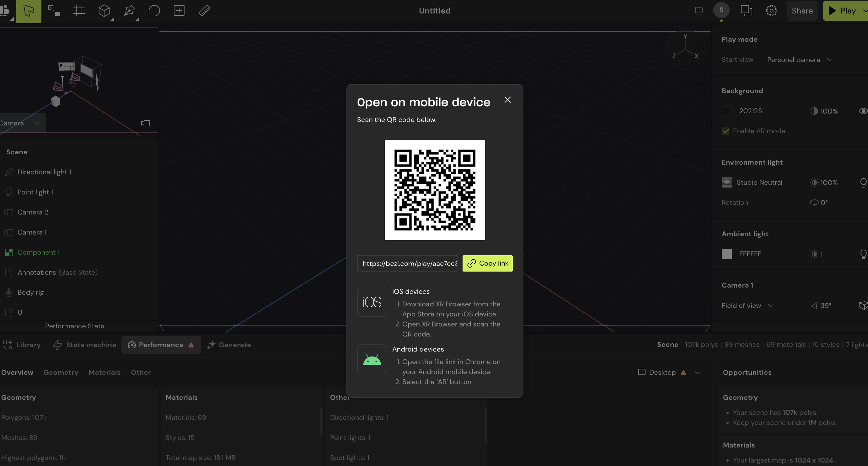Image resolution: width=868 pixels, height=466 pixels.
Task: Click the Studio Neutral environment thumbnail
Action: [727, 183]
